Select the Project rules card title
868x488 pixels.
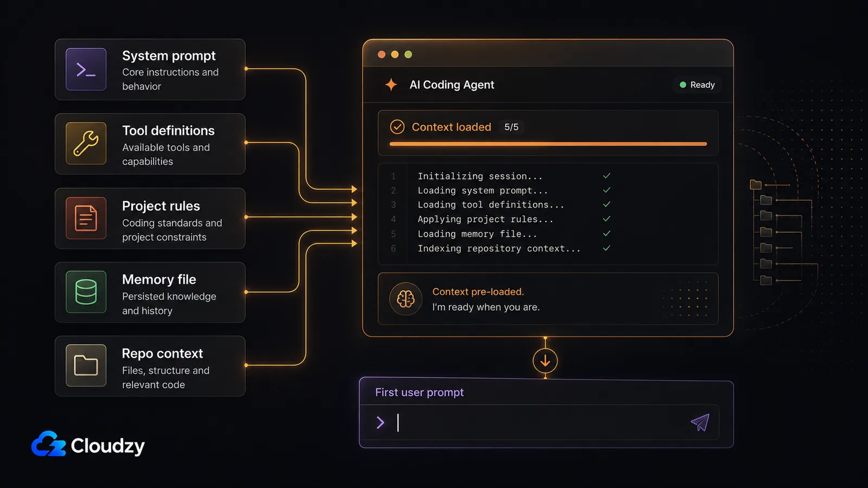[x=161, y=206]
